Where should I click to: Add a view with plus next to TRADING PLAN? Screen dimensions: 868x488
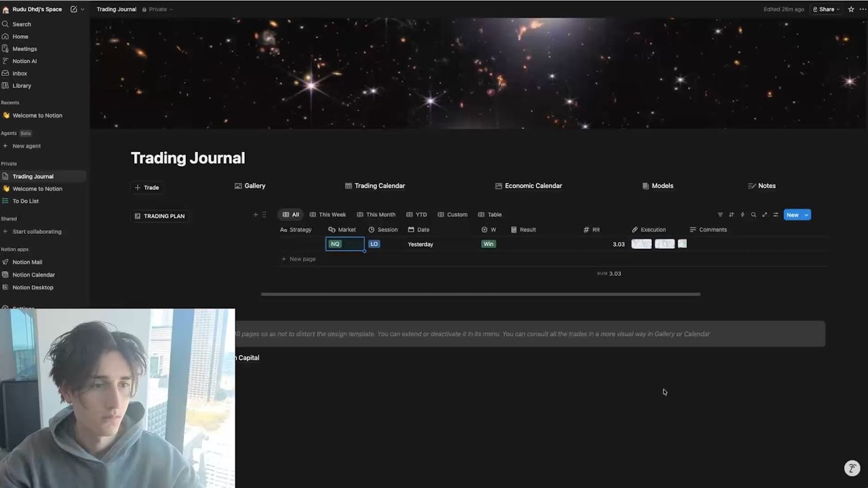click(256, 215)
